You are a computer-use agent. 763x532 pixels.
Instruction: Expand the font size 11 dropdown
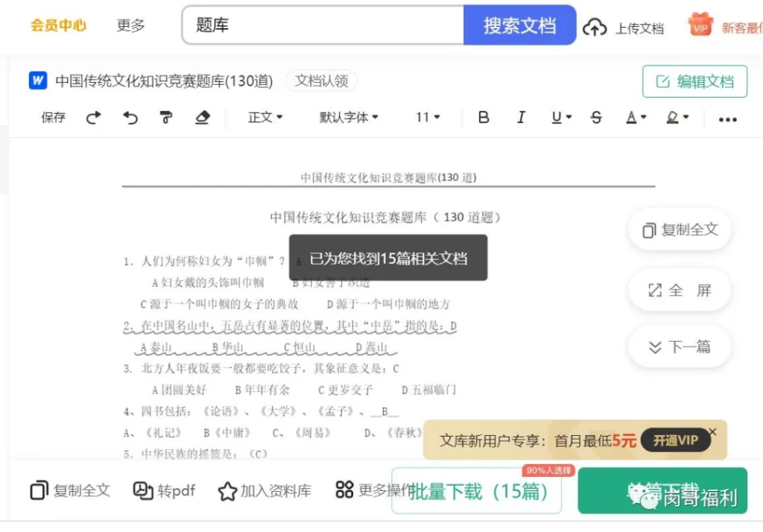tap(428, 117)
